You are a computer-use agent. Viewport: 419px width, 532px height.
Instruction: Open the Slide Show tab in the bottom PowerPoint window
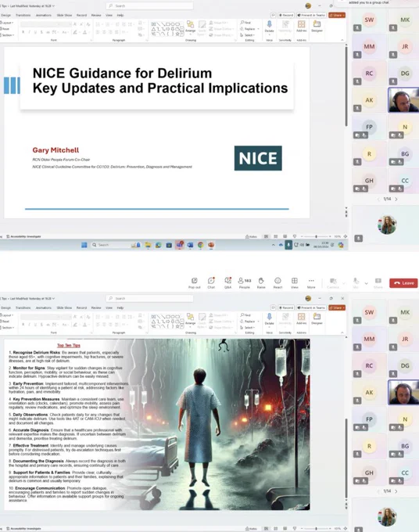click(x=64, y=307)
